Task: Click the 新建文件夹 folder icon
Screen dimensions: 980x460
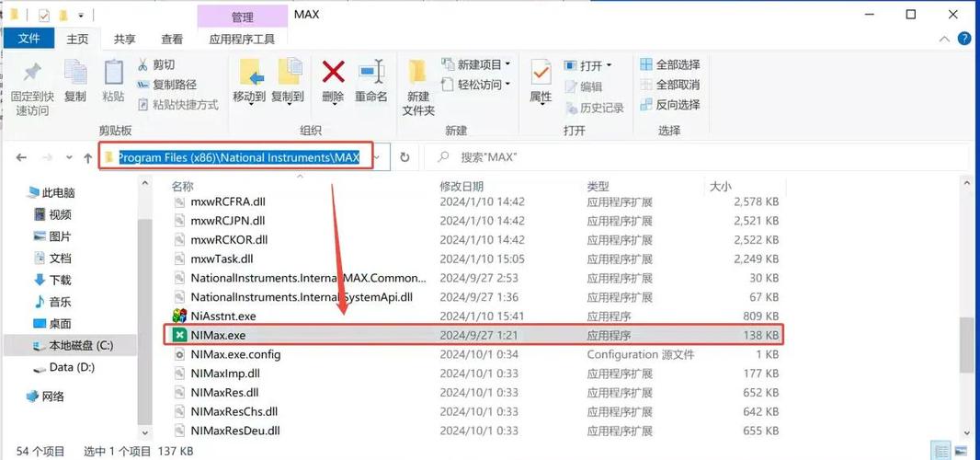Action: pyautogui.click(x=417, y=72)
